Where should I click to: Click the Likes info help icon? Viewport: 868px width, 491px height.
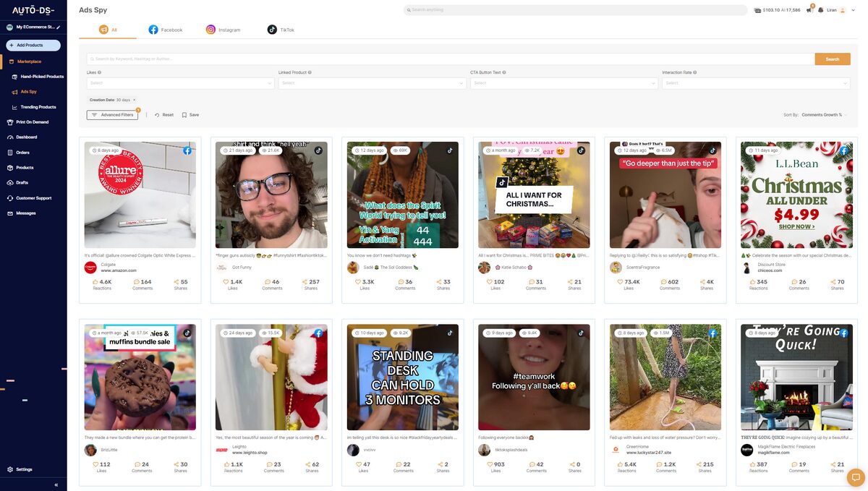(99, 72)
